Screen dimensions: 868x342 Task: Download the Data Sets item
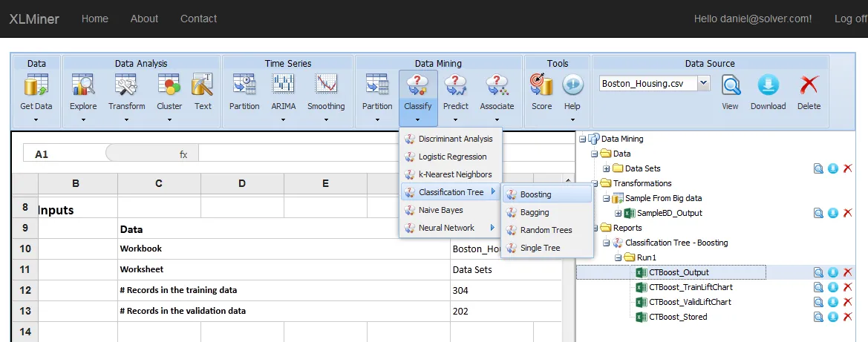[x=833, y=169]
